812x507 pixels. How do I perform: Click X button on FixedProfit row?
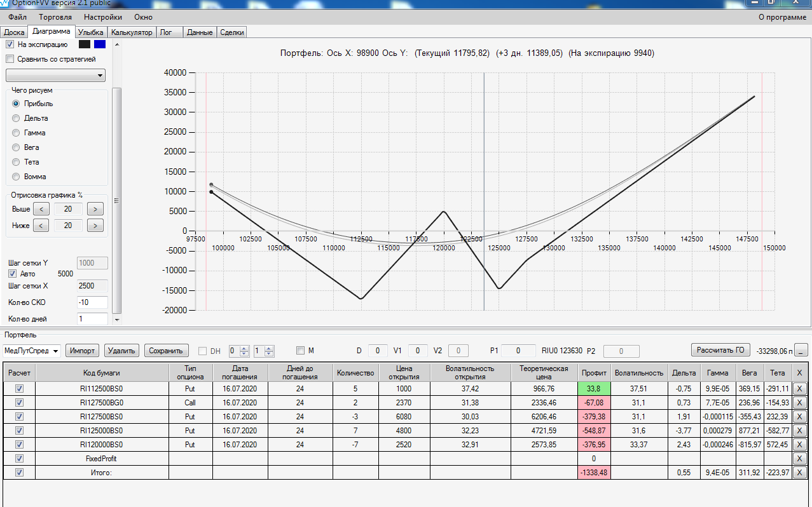800,458
